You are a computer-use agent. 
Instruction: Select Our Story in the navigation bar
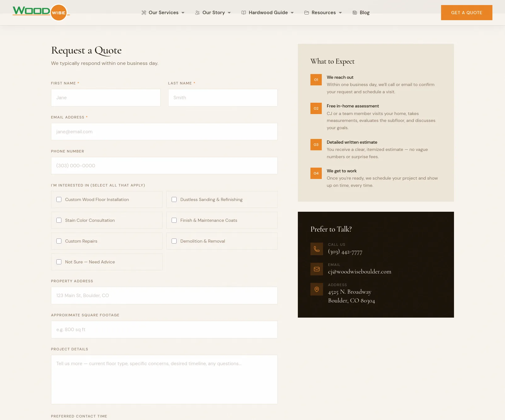click(x=214, y=13)
